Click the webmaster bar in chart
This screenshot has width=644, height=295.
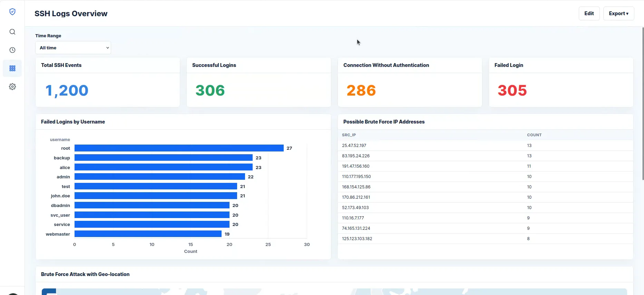click(148, 234)
